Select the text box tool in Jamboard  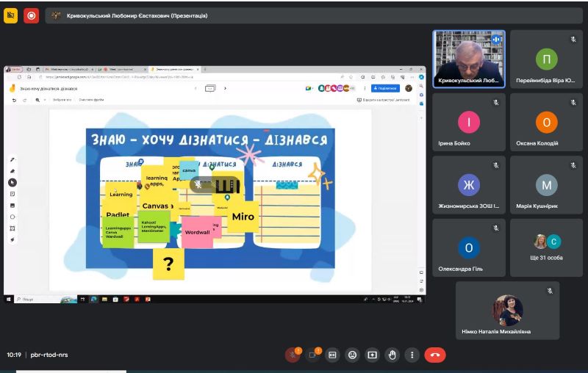(x=12, y=228)
